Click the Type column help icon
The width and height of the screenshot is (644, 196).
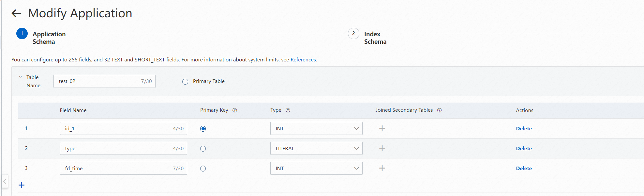pos(288,110)
